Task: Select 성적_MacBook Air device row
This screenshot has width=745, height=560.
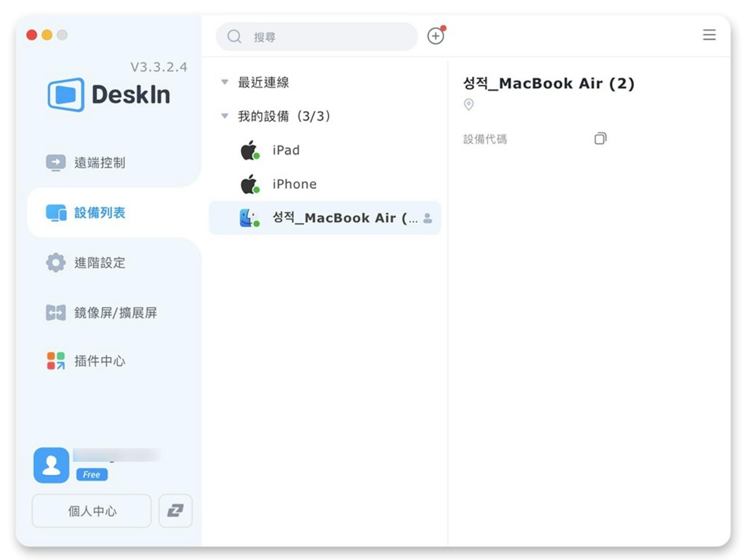Action: point(325,218)
